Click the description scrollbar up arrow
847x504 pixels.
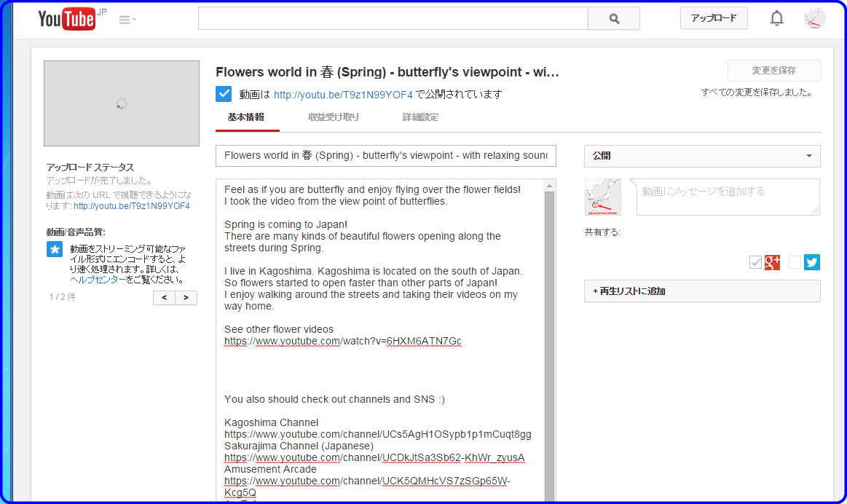pyautogui.click(x=549, y=186)
